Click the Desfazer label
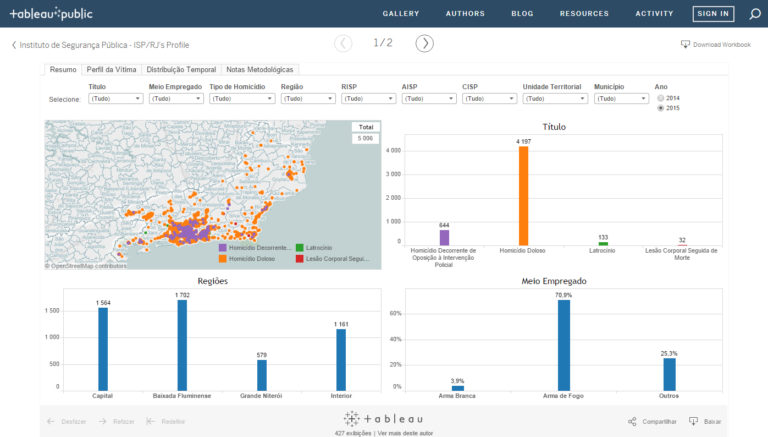The height and width of the screenshot is (437, 768). tap(73, 421)
